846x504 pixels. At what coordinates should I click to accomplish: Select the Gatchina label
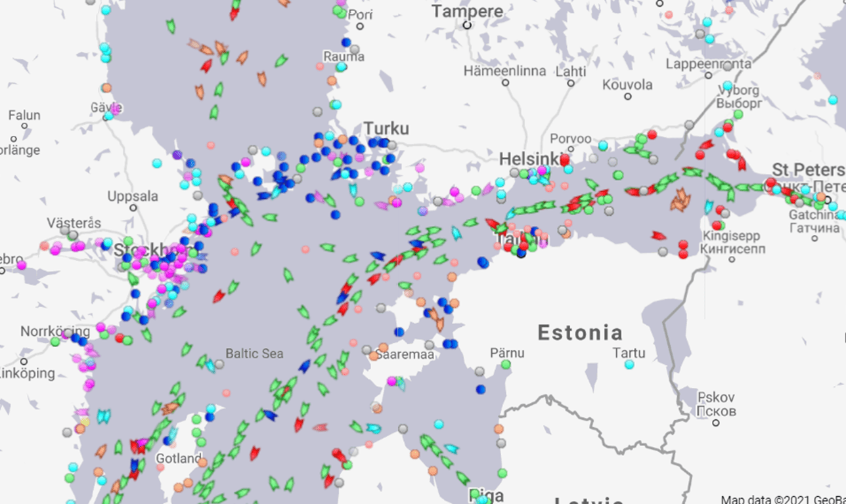click(x=814, y=215)
